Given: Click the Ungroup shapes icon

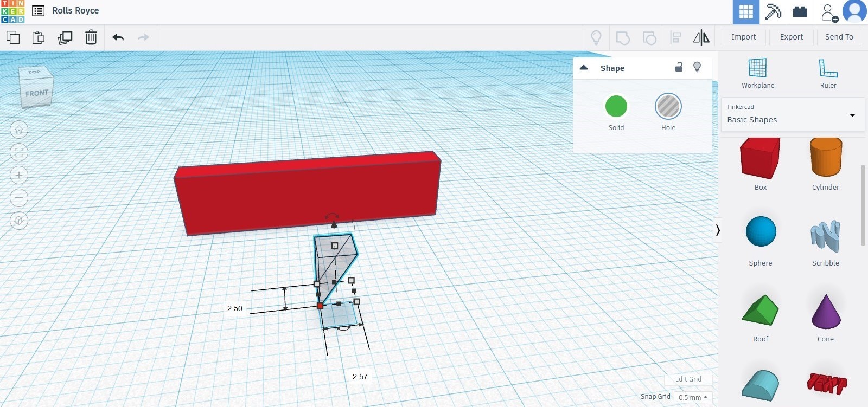Looking at the screenshot, I should click(649, 37).
